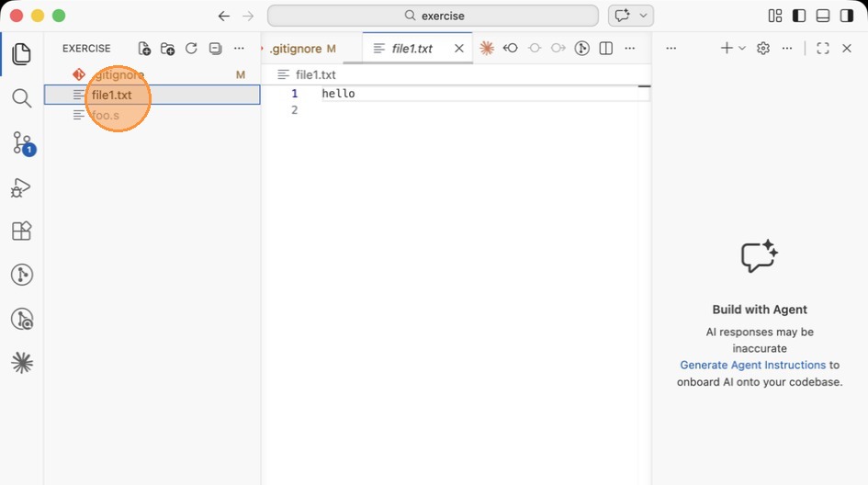Image resolution: width=868 pixels, height=485 pixels.
Task: Open the Extensions view
Action: coord(21,231)
